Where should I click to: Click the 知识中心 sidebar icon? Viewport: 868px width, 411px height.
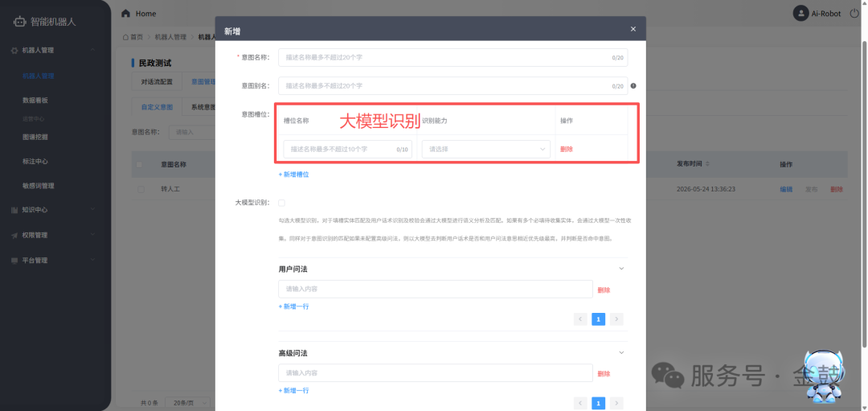14,210
